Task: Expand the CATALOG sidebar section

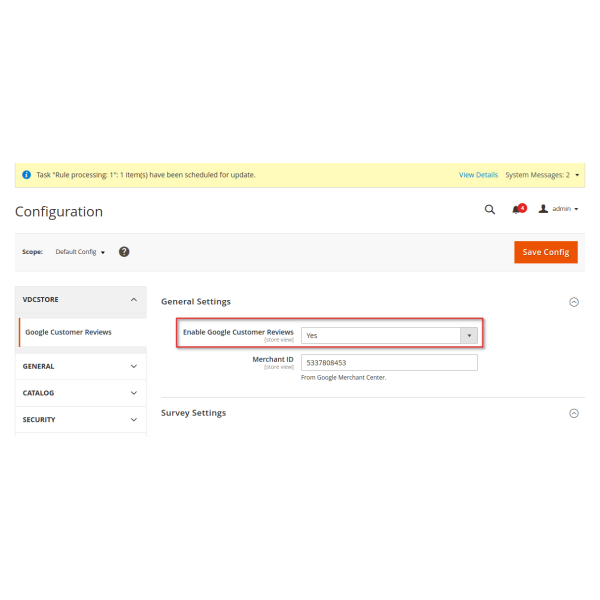Action: pos(134,393)
